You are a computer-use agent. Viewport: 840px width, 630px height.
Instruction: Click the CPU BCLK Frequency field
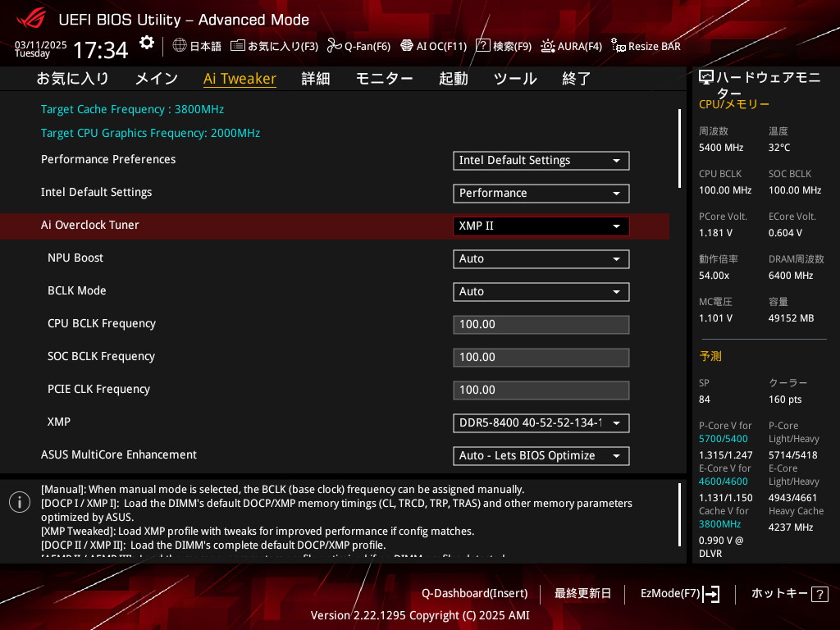pyautogui.click(x=541, y=325)
